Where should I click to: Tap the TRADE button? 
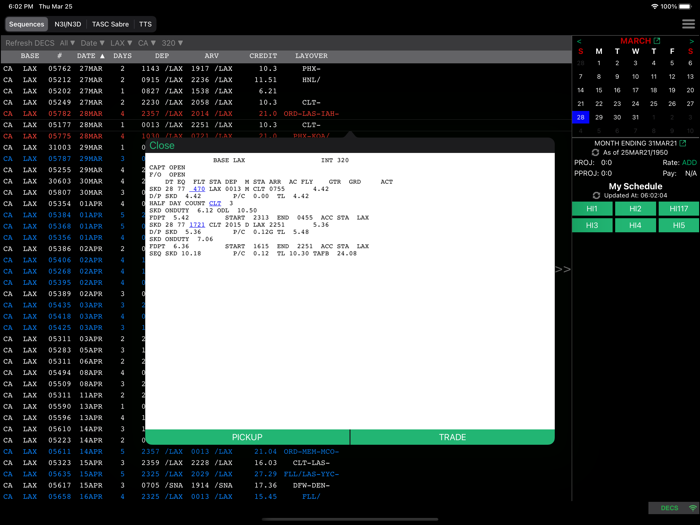click(x=452, y=437)
